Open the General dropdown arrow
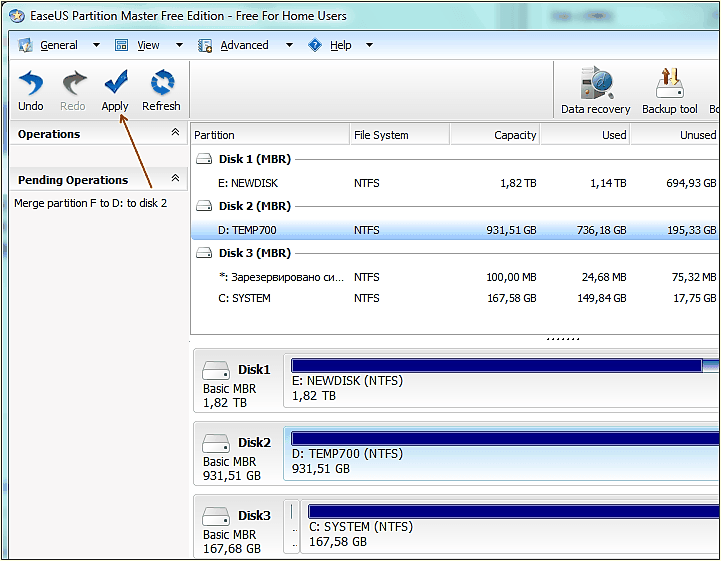The image size is (721, 561). (x=96, y=45)
